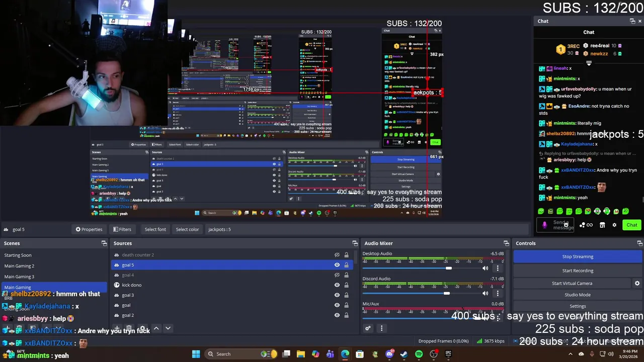This screenshot has width=644, height=362.
Task: Toggle lock on death counter 2 source
Action: (346, 255)
